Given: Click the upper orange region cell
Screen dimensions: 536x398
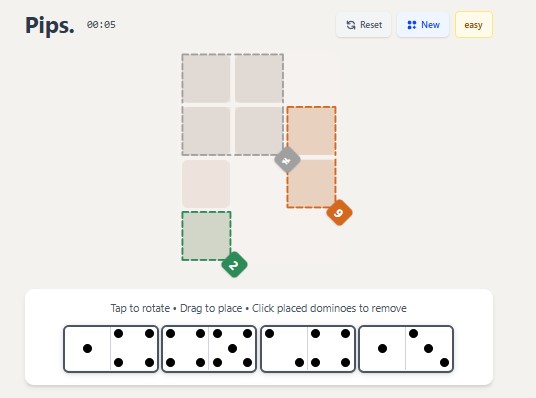Looking at the screenshot, I should point(311,131).
